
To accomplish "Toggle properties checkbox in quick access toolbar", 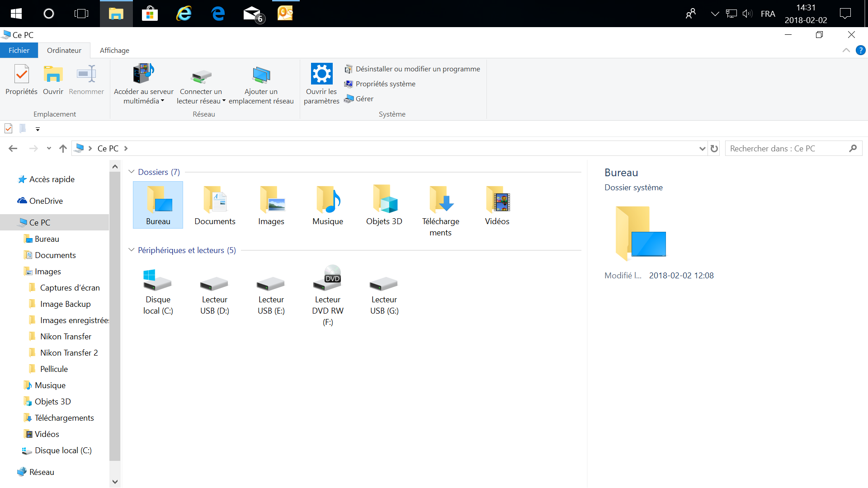I will coord(9,129).
